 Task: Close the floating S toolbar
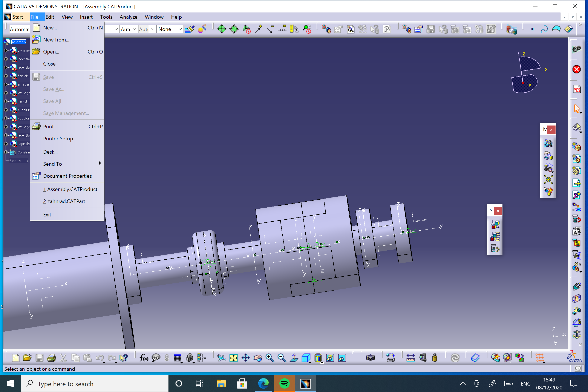pyautogui.click(x=498, y=211)
